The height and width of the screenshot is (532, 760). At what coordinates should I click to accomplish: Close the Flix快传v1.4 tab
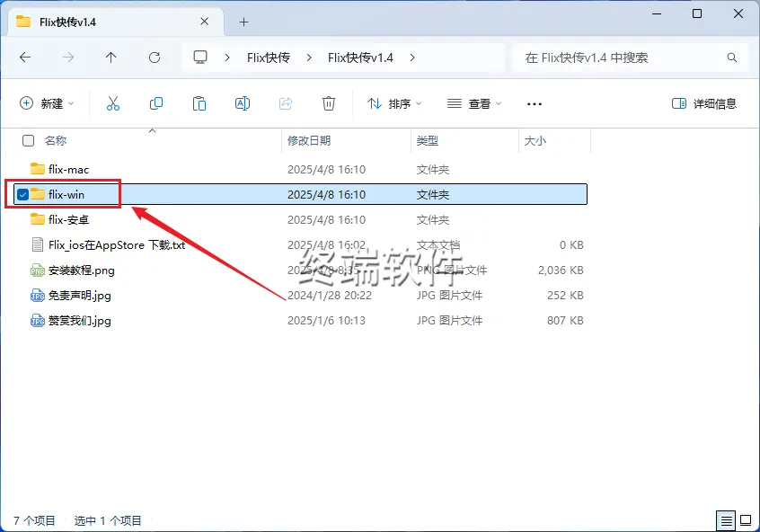point(205,22)
